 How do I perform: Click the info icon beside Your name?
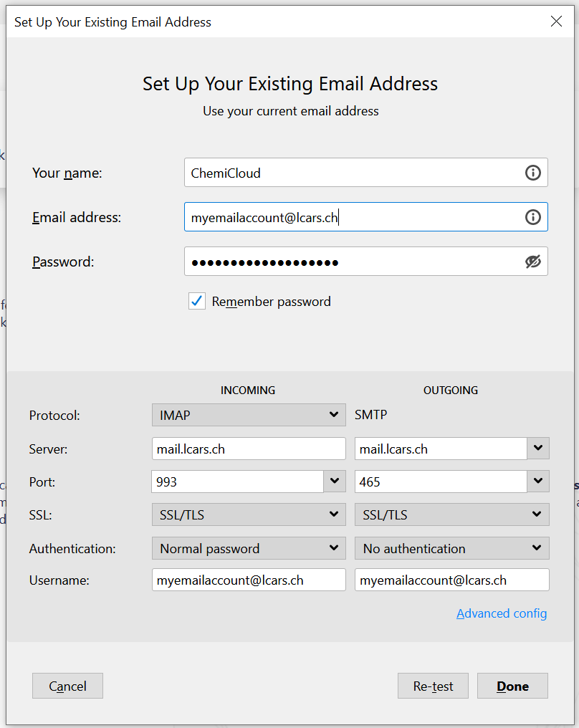point(532,173)
